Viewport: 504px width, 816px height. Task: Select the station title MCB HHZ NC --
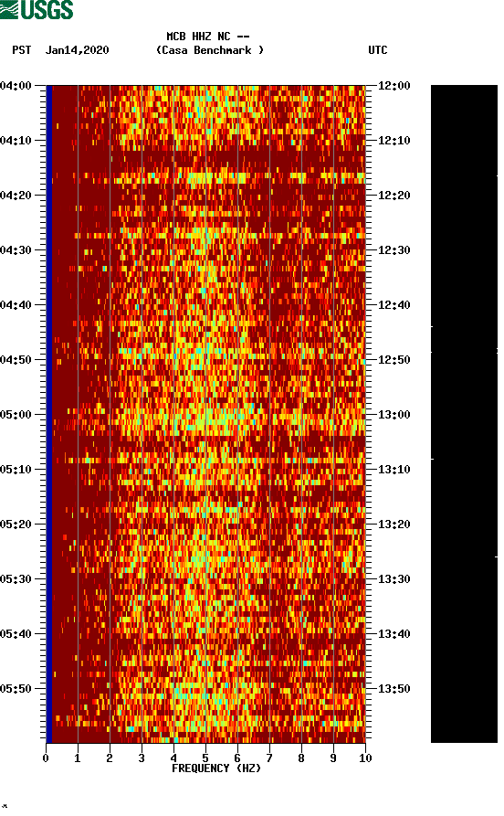point(208,37)
